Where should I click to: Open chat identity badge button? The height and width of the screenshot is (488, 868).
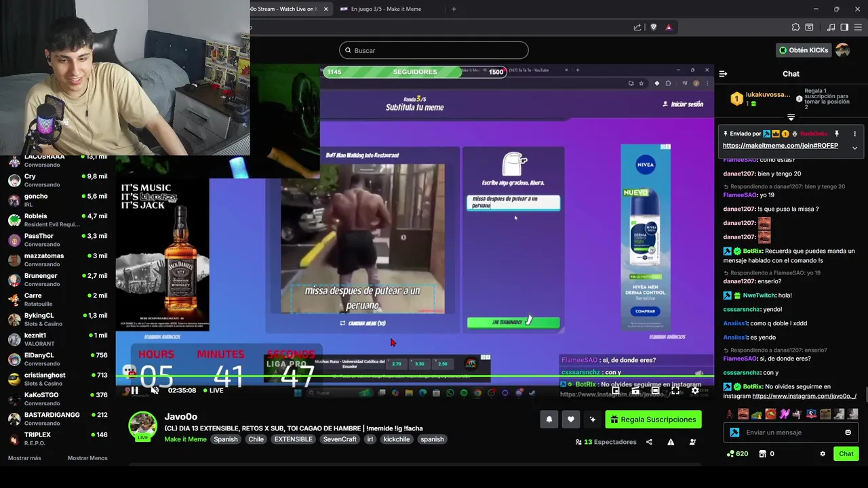click(734, 432)
